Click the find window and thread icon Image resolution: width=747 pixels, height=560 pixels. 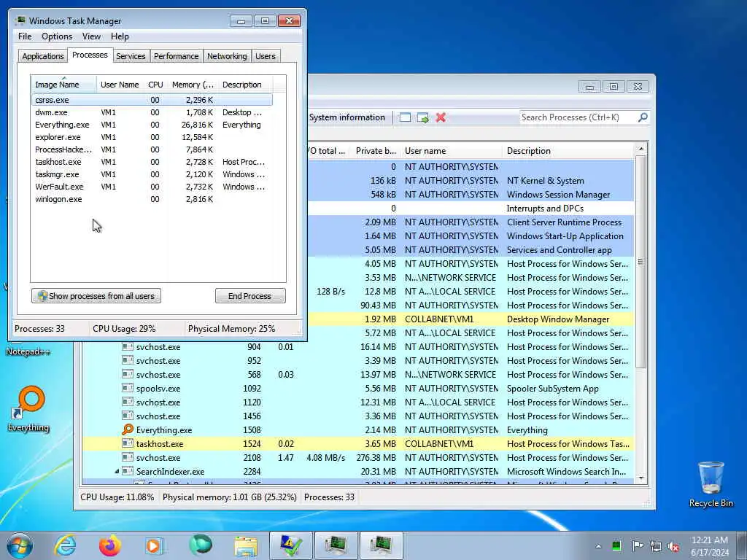[x=422, y=117]
